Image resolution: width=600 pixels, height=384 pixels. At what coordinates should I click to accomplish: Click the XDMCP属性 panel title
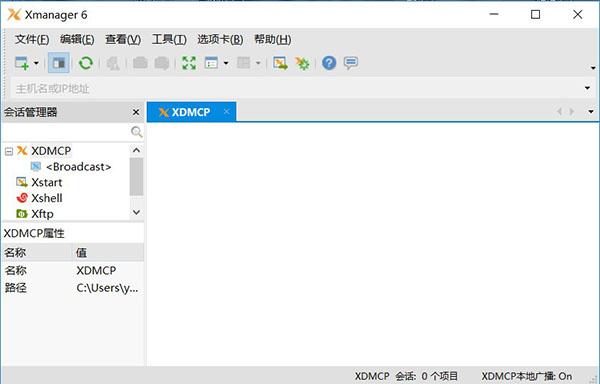click(x=34, y=233)
